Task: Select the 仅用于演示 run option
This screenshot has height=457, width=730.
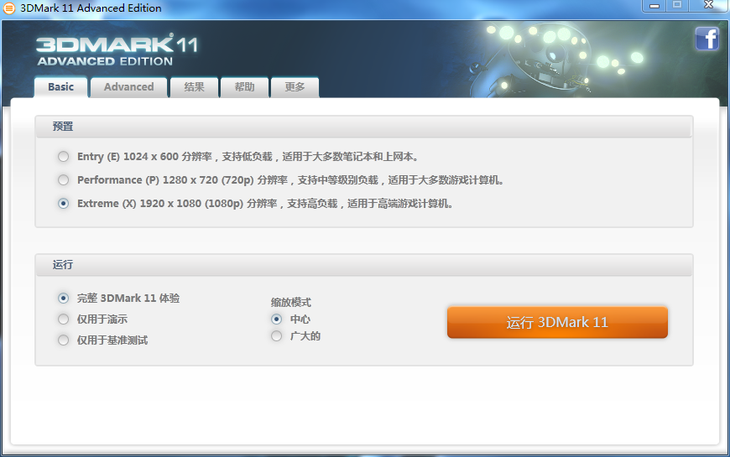Action: tap(64, 319)
